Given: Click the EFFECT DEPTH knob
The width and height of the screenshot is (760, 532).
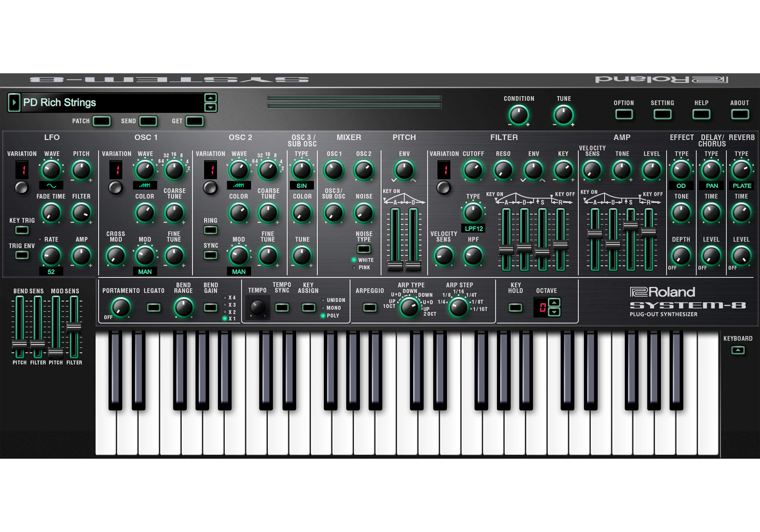Looking at the screenshot, I should 681,256.
